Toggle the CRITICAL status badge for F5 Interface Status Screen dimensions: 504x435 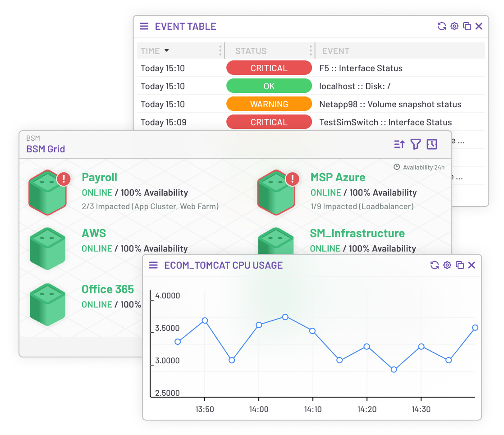[269, 68]
